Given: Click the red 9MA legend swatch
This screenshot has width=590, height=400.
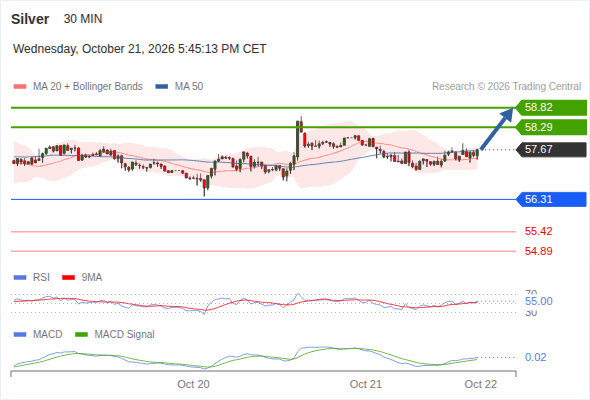Looking at the screenshot, I should [68, 278].
